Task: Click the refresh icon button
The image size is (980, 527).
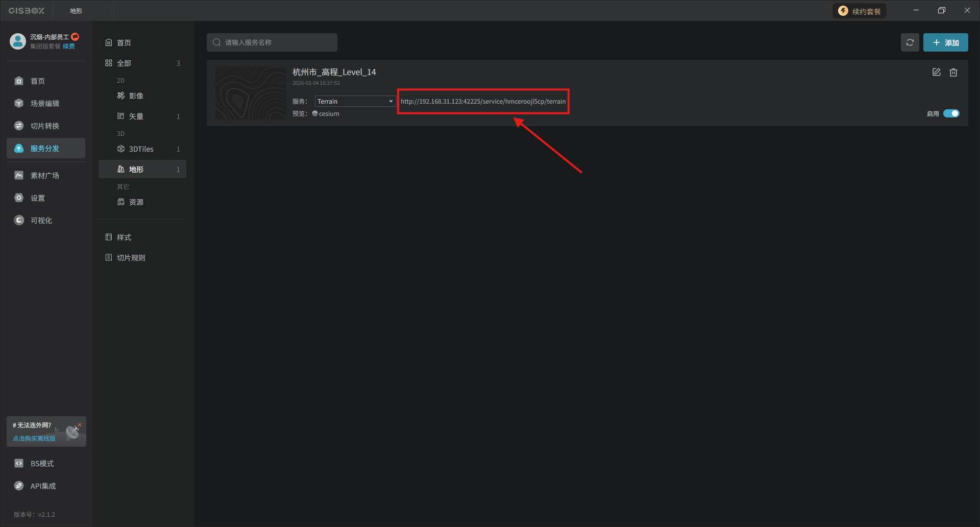Action: click(910, 42)
